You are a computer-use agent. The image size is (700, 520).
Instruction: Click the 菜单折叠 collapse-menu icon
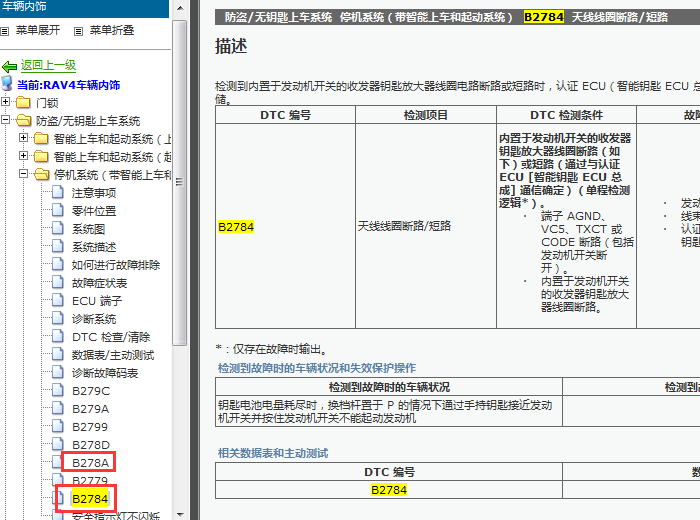click(78, 31)
